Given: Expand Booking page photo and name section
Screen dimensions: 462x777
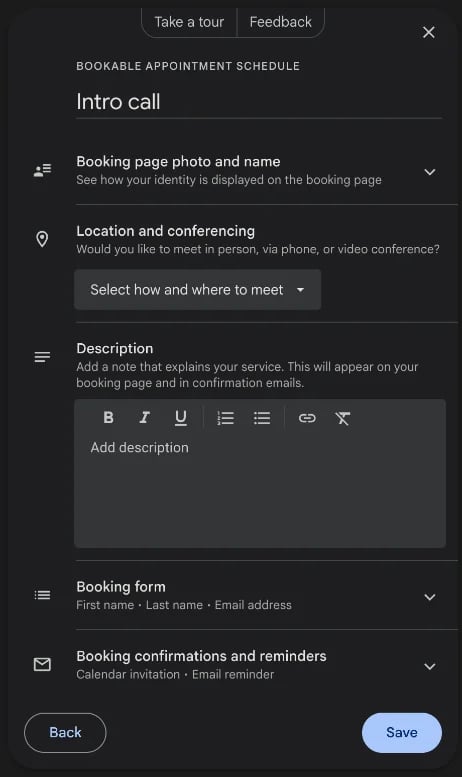Looking at the screenshot, I should click(430, 172).
